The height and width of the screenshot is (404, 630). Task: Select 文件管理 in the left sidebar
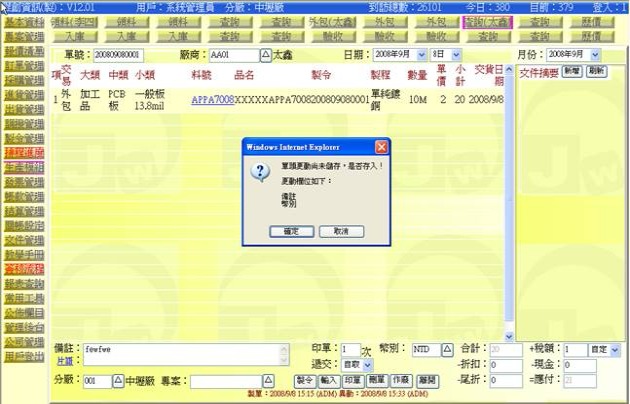coord(23,241)
